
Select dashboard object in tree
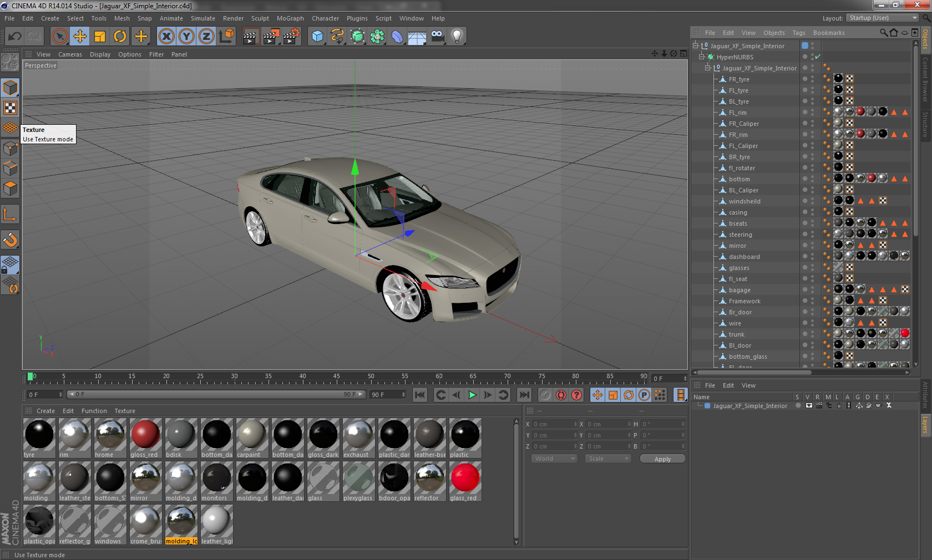[744, 257]
